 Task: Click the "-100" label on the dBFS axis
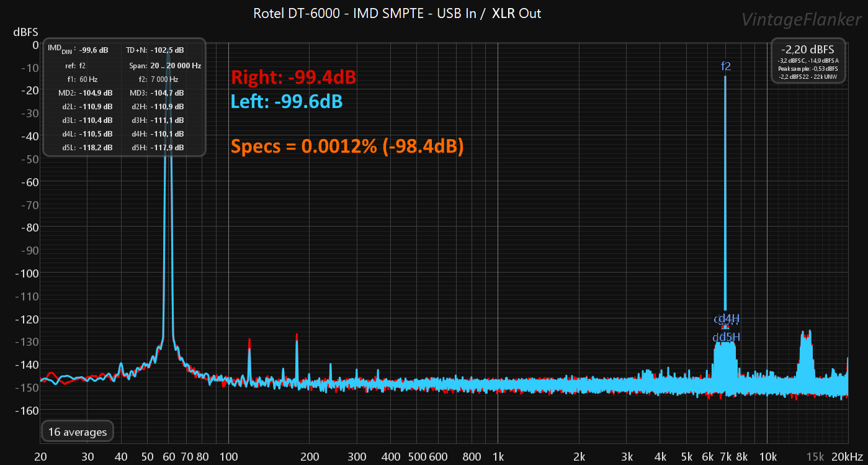coord(27,273)
